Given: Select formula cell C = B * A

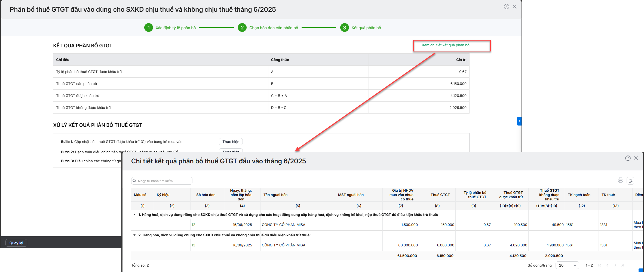Looking at the screenshot, I should [x=318, y=96].
